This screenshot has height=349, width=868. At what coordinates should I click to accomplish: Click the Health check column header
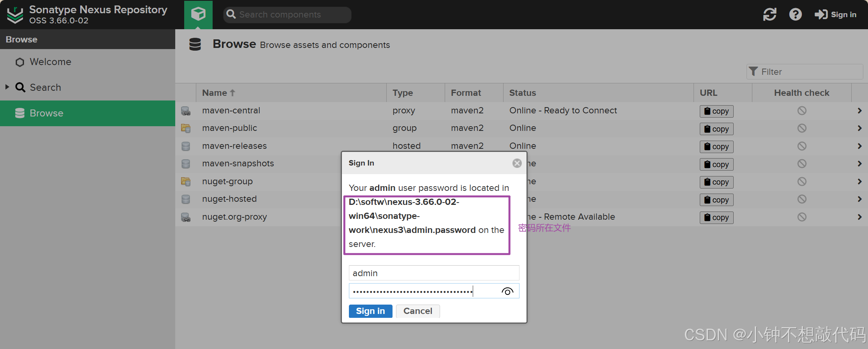pyautogui.click(x=801, y=93)
